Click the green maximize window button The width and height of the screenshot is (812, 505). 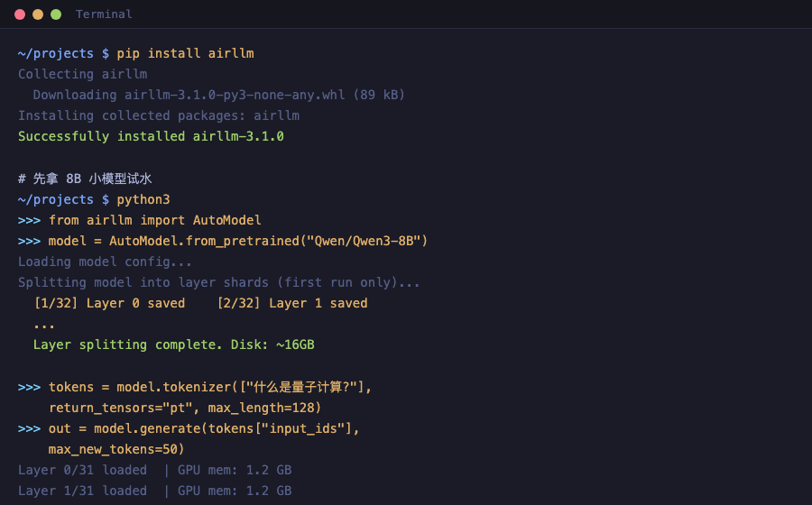56,14
